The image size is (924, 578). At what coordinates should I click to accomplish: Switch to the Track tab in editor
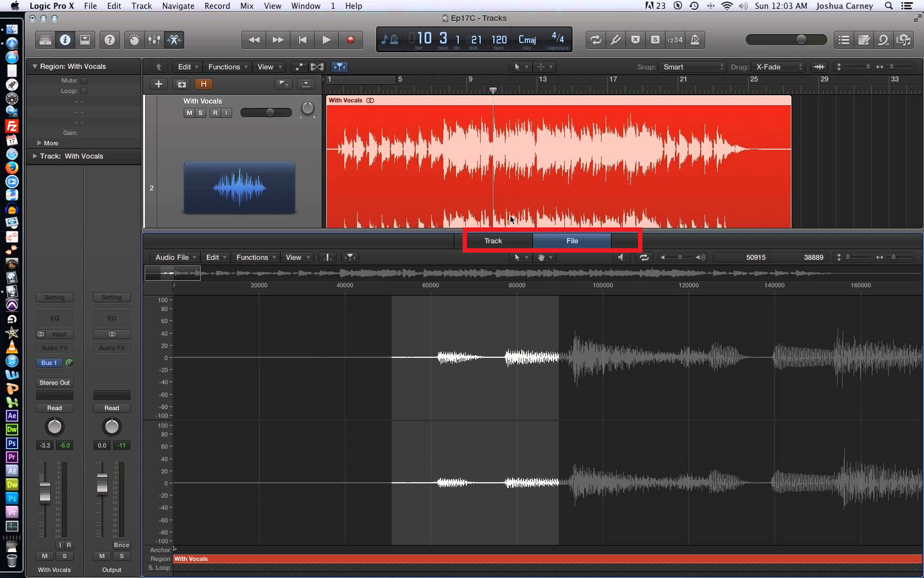coord(493,241)
